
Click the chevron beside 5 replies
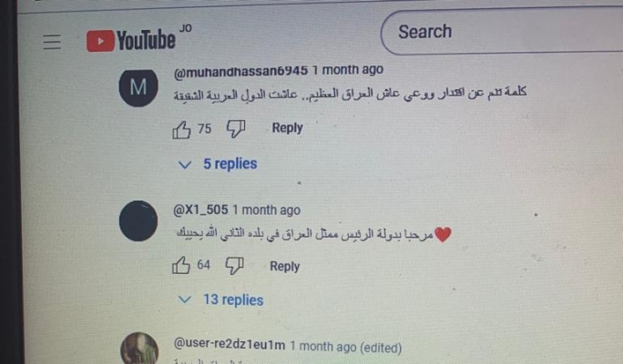click(x=185, y=165)
